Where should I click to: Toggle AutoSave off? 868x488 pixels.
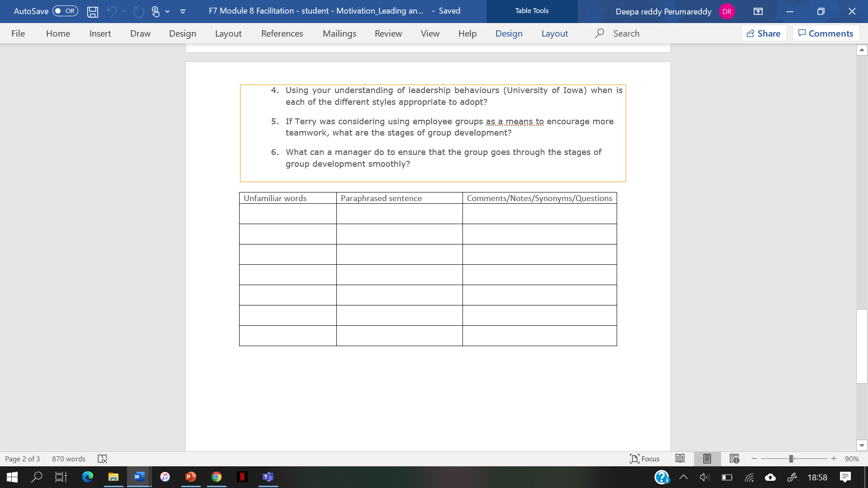pos(65,11)
